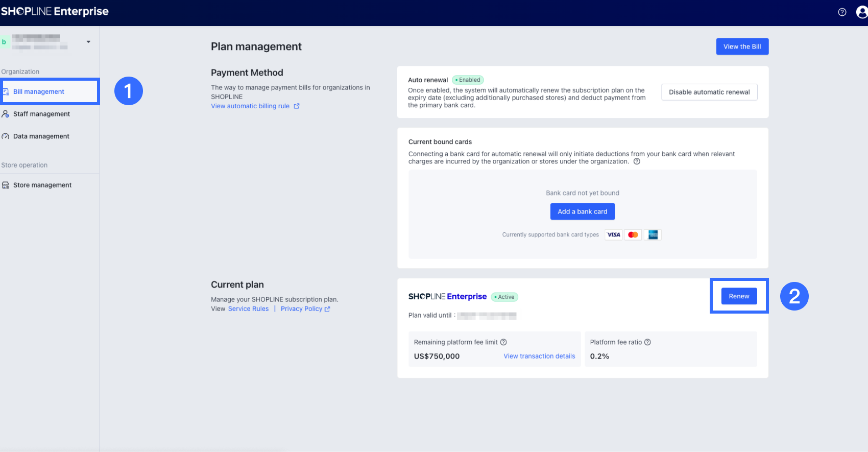Click the 0.2% platform fee ratio value
This screenshot has width=868, height=452.
(599, 356)
